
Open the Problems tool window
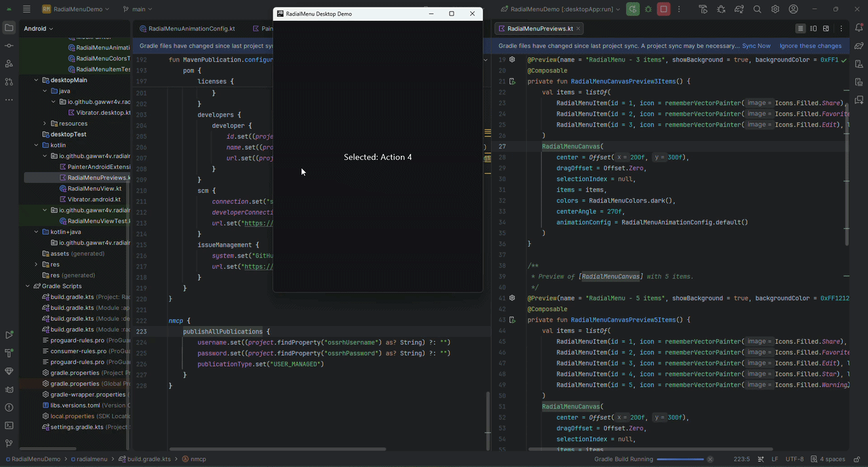click(9, 407)
